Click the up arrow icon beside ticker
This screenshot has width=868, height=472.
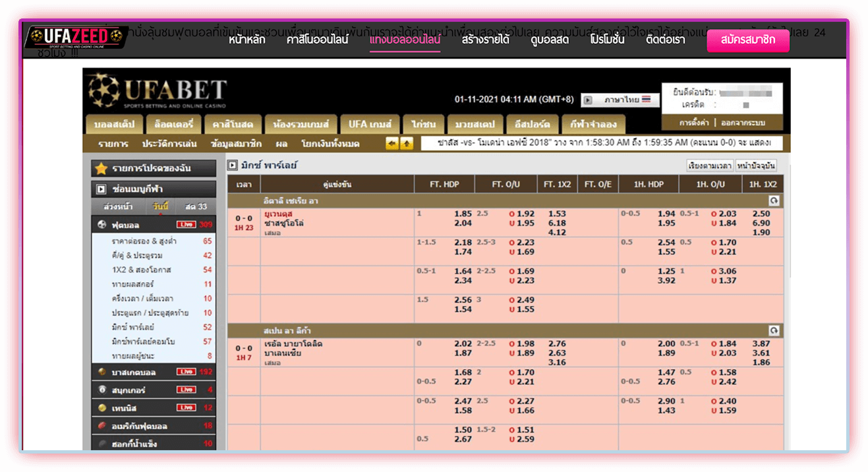point(407,144)
